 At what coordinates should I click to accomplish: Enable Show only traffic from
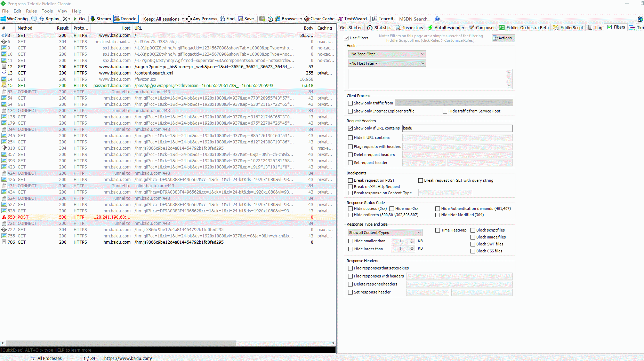351,103
